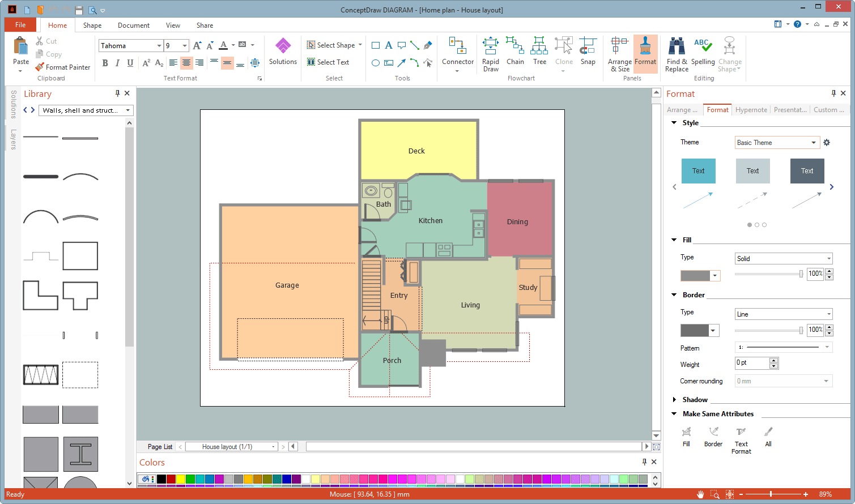This screenshot has height=504, width=855.
Task: Open the Fill Type dropdown showing Solid
Action: pyautogui.click(x=784, y=258)
